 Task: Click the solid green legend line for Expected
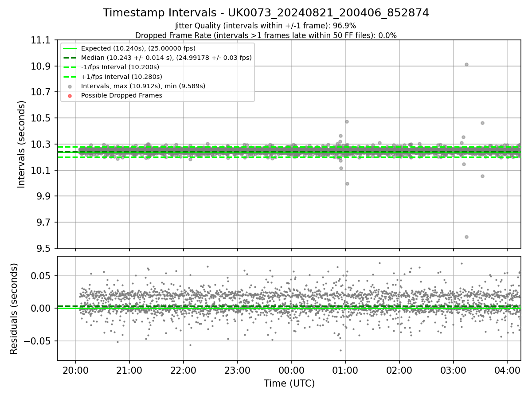(x=70, y=48)
